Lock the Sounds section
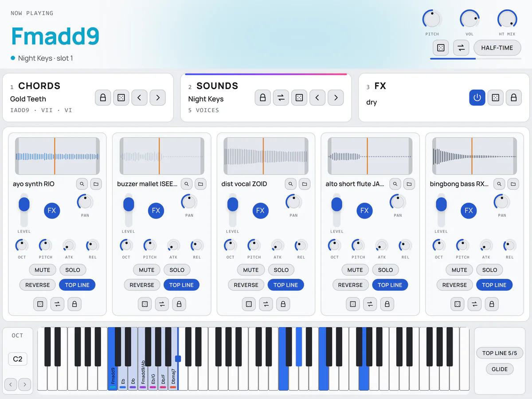 pyautogui.click(x=262, y=98)
